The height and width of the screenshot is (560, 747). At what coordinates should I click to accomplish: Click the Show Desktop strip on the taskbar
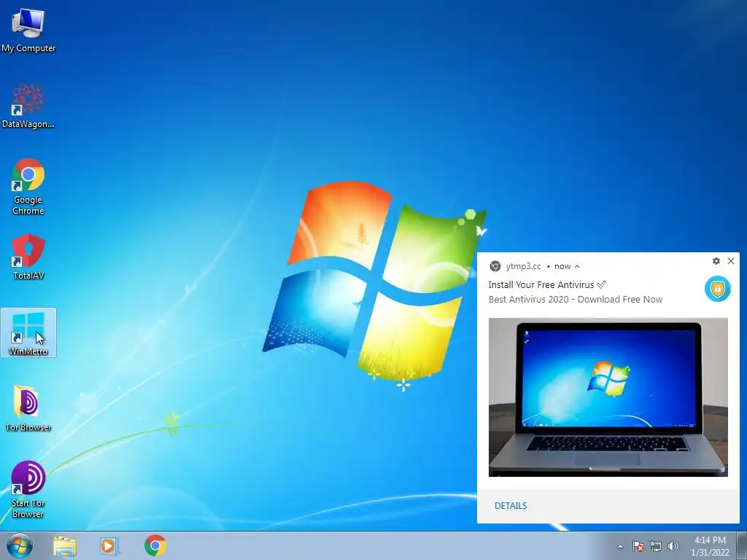pyautogui.click(x=742, y=546)
